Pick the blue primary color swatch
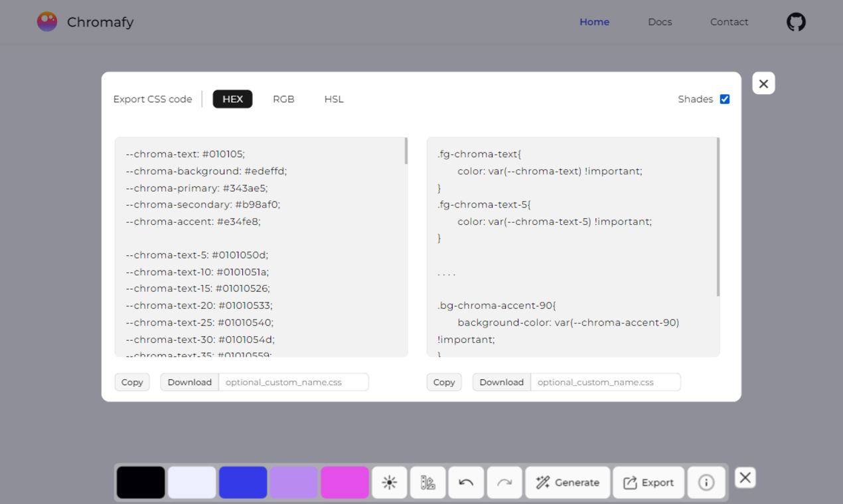843x504 pixels. pyautogui.click(x=243, y=482)
